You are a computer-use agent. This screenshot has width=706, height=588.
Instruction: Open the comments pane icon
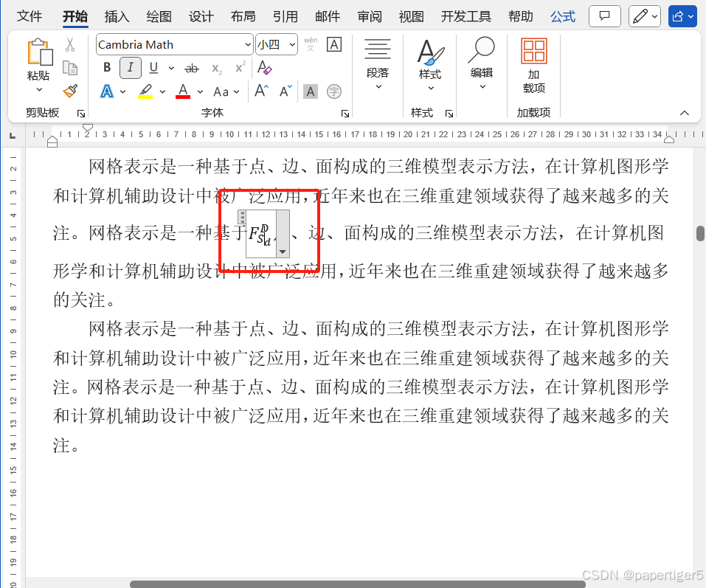[x=605, y=17]
